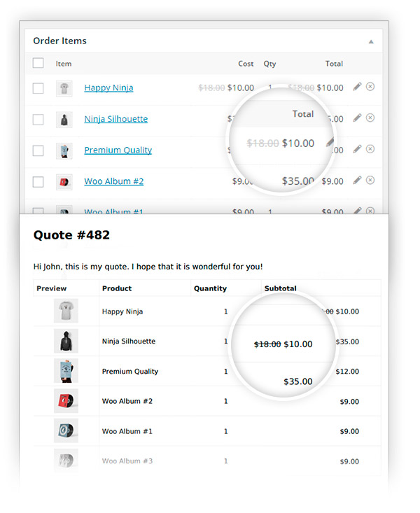Edit the Woo Album #2 order item pencil
Screen dimensions: 420x513
point(357,181)
